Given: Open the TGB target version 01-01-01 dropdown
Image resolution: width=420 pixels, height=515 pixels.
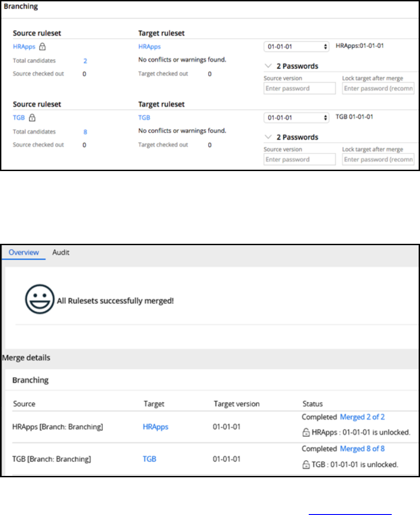Looking at the screenshot, I should click(x=296, y=118).
